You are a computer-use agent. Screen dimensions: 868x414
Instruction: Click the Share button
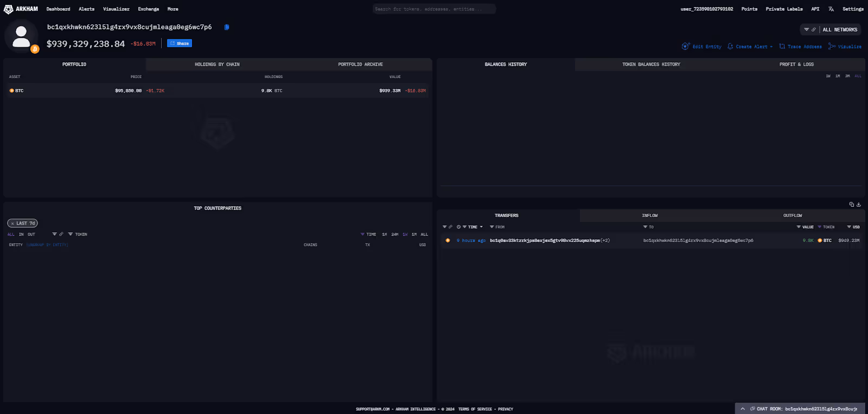pos(180,43)
